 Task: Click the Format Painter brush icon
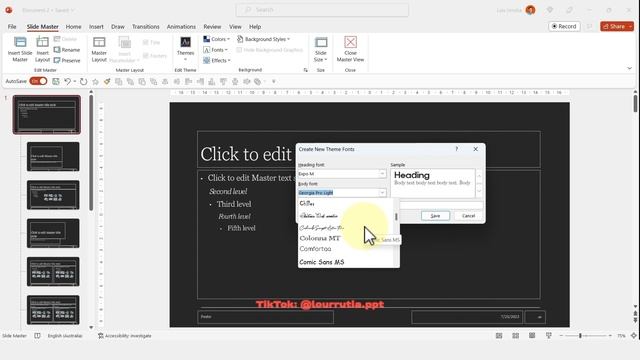point(107,82)
